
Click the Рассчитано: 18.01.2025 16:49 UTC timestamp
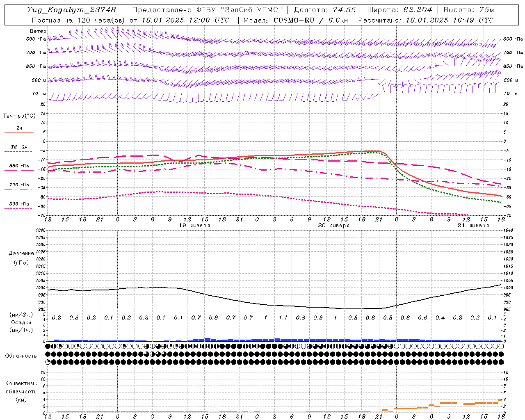(x=426, y=20)
